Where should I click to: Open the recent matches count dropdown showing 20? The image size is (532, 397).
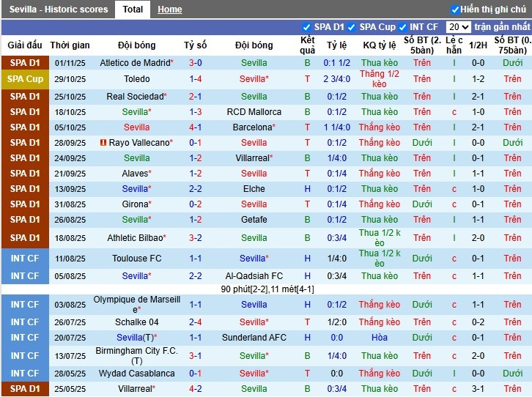459,27
